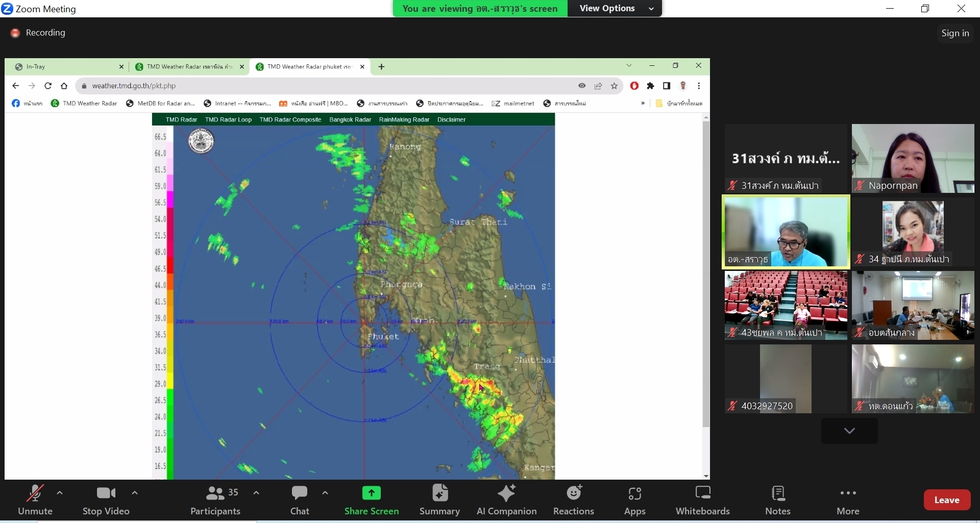Expand video options arrow beside Stop Video

point(135,493)
